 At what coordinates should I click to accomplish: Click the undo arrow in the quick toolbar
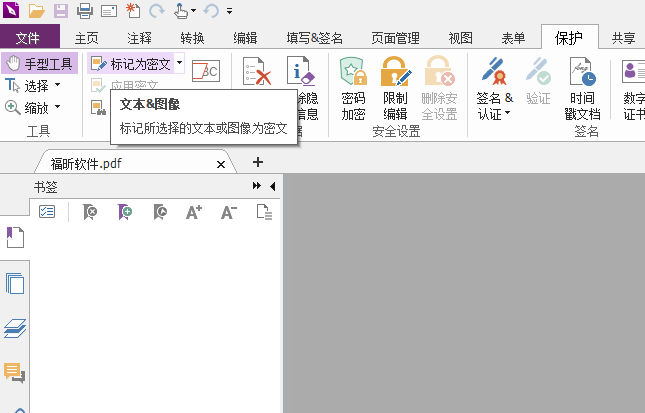[x=211, y=11]
